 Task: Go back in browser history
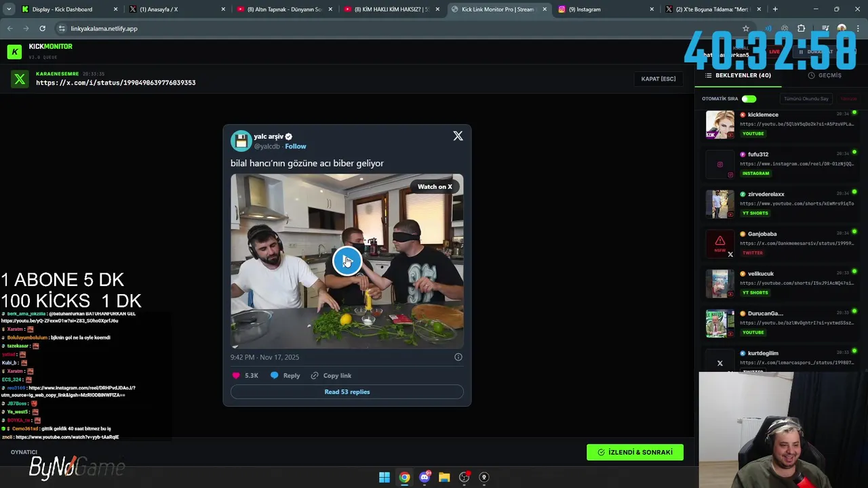[x=9, y=28]
